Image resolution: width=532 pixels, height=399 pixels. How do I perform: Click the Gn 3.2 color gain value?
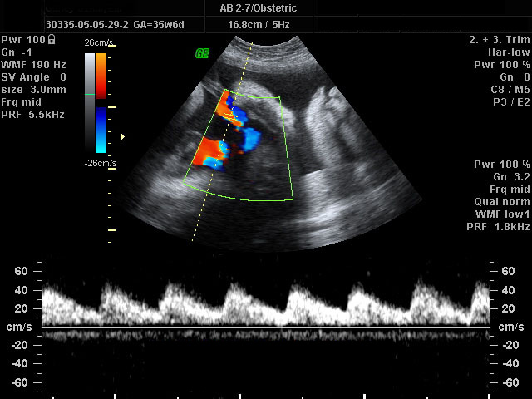point(511,177)
